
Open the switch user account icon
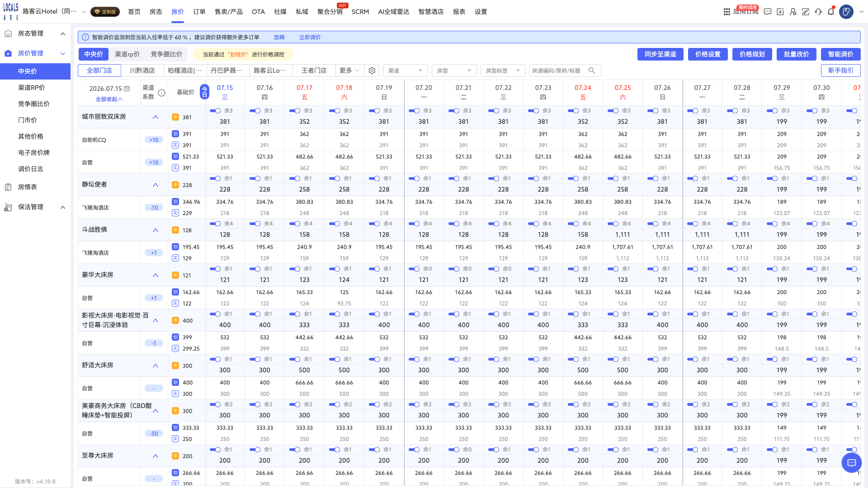793,12
